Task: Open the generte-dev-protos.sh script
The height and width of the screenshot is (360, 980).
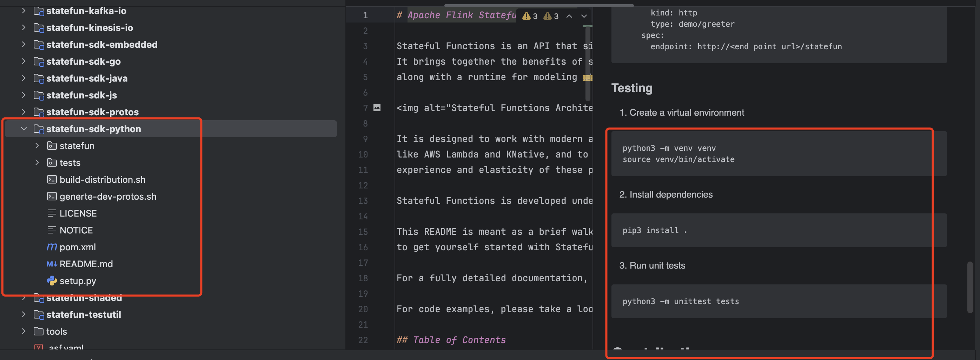Action: 108,196
